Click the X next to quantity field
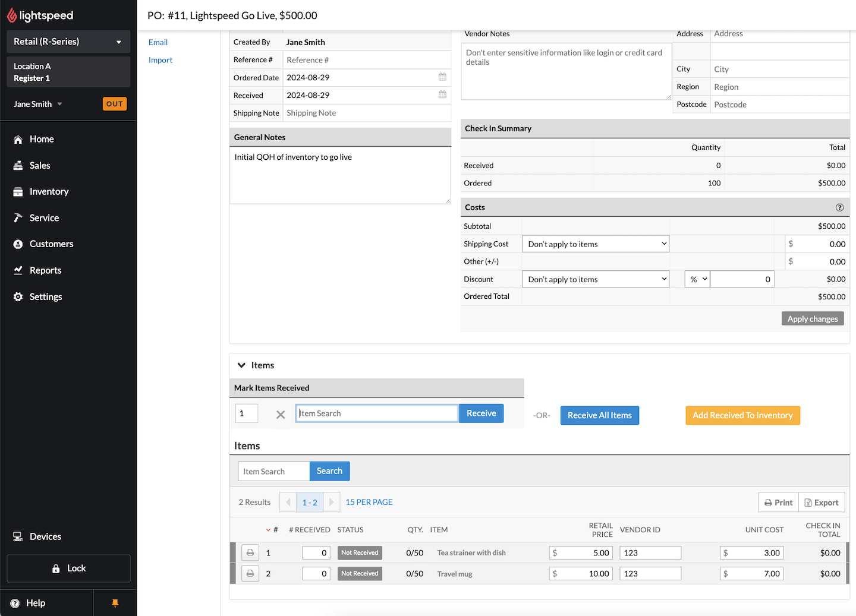The image size is (856, 616). [x=281, y=415]
